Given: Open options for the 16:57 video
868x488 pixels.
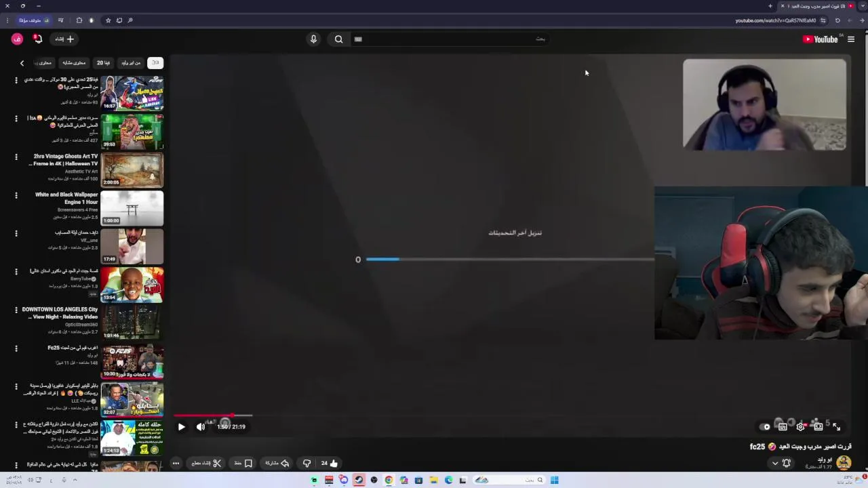Looking at the screenshot, I should pos(16,81).
